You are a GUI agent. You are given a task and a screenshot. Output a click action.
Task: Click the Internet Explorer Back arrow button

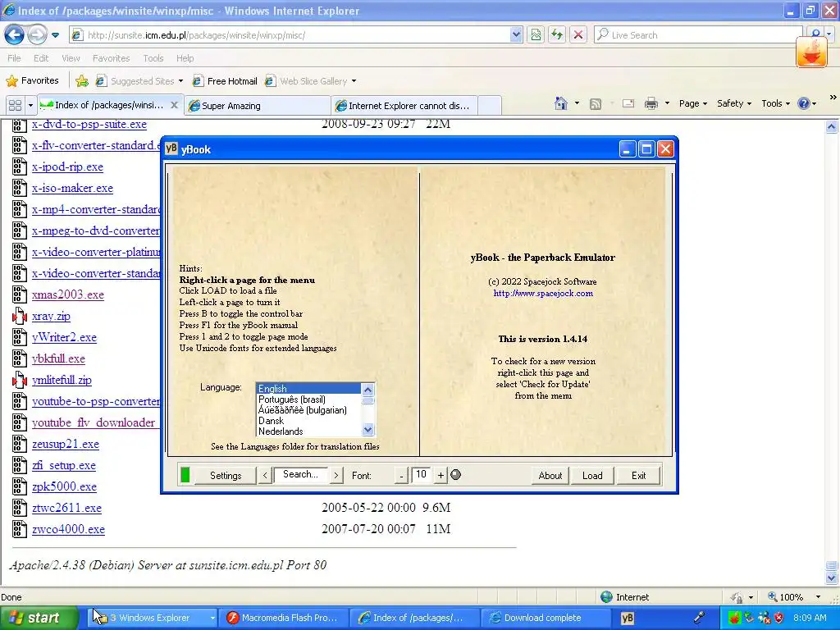pyautogui.click(x=15, y=34)
